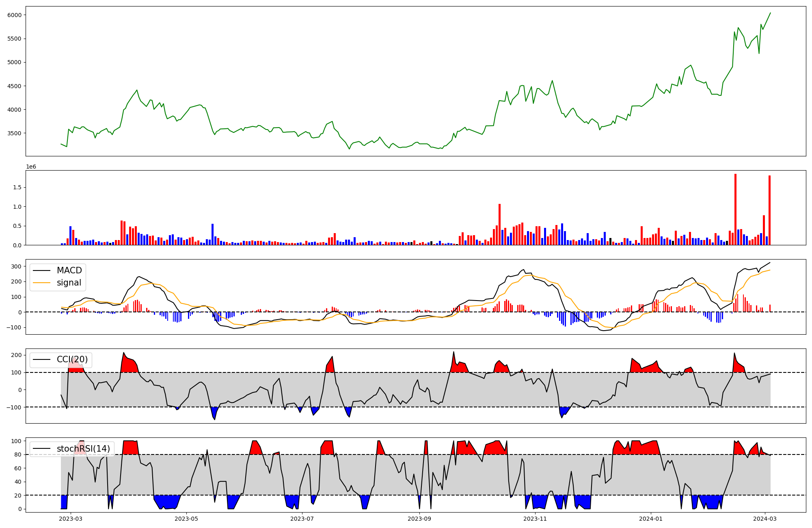This screenshot has width=812, height=528.
Task: Click the MACD legend entry
Action: [x=69, y=270]
